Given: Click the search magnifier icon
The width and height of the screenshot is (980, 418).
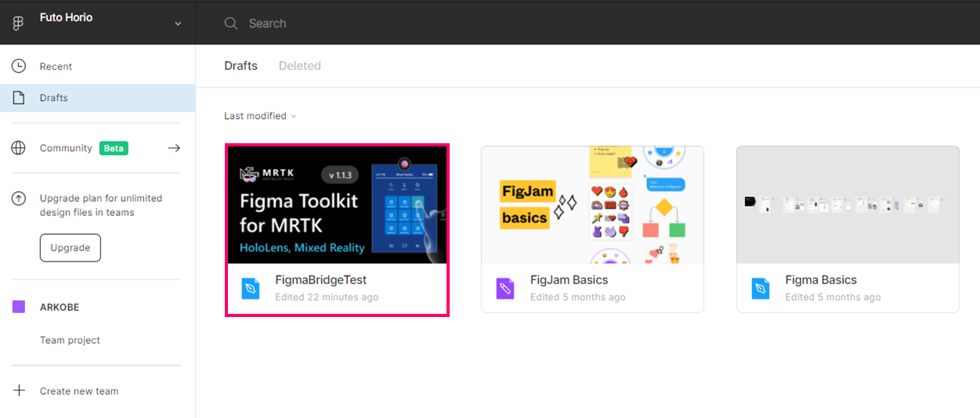Looking at the screenshot, I should pos(231,23).
